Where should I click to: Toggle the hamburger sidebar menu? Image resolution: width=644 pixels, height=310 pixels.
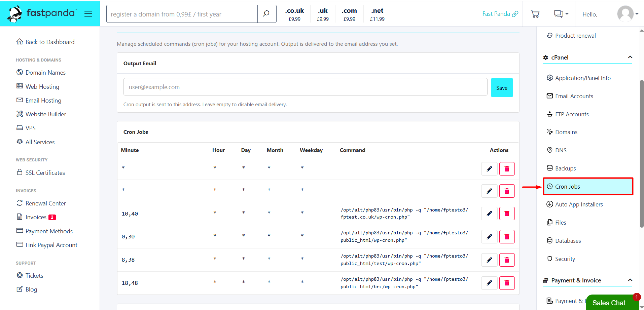tap(88, 14)
